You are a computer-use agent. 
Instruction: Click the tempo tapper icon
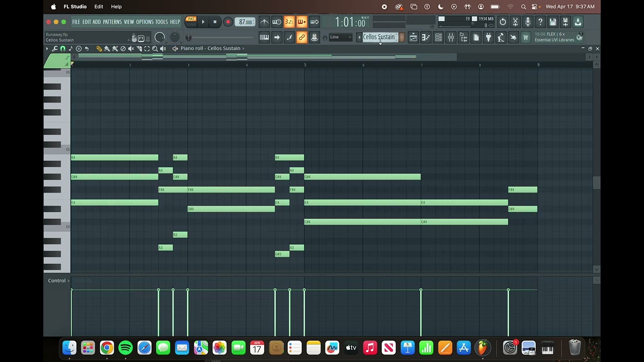tap(501, 37)
